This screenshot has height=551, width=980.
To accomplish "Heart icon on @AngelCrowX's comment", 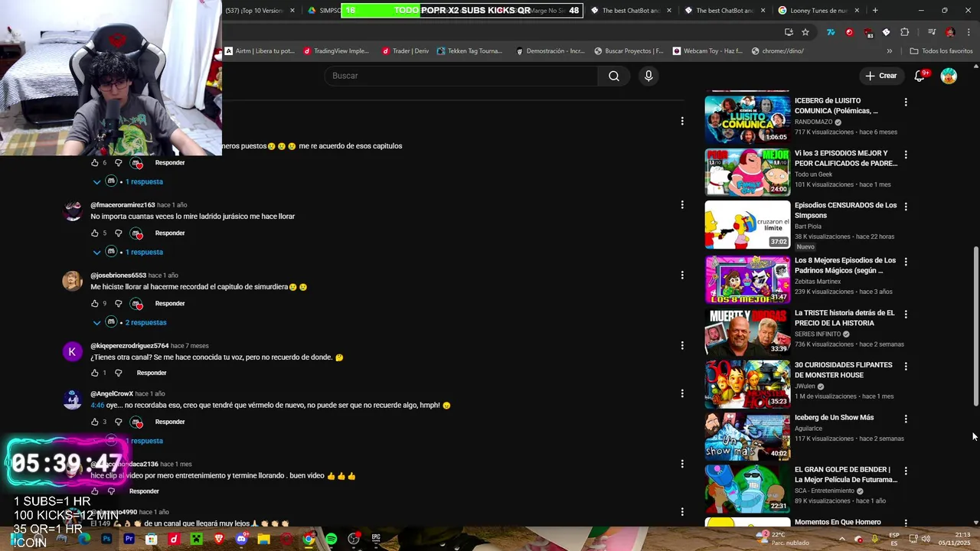I will [x=136, y=422].
